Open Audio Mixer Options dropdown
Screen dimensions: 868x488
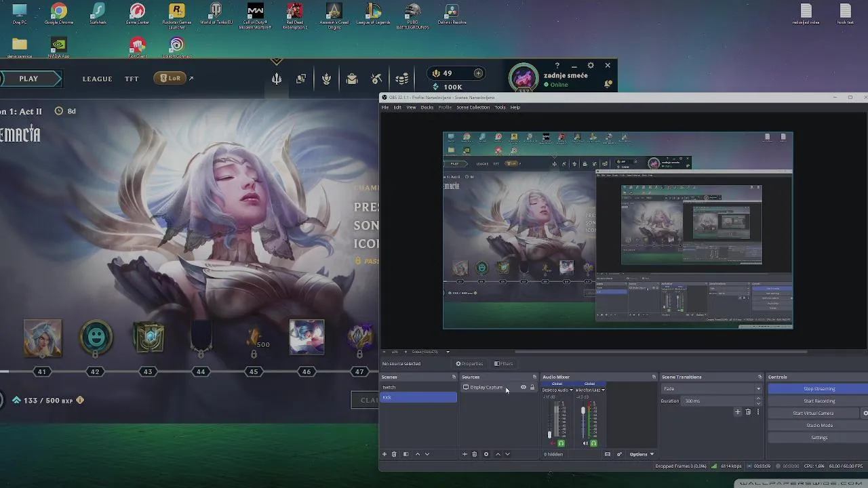pos(642,454)
